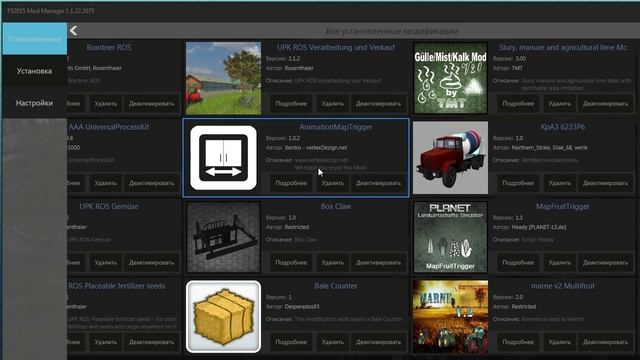Deactivate ROS Placeable fertilizer seeds mod

click(x=151, y=342)
